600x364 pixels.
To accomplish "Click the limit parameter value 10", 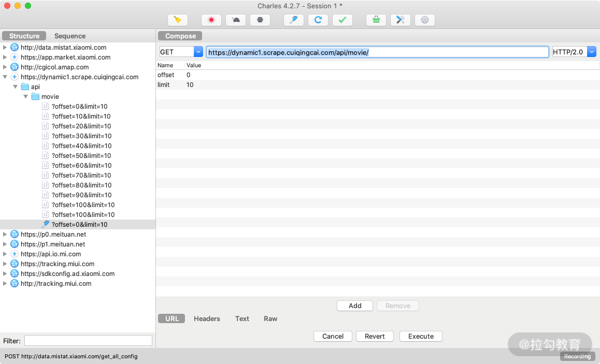I will [190, 85].
